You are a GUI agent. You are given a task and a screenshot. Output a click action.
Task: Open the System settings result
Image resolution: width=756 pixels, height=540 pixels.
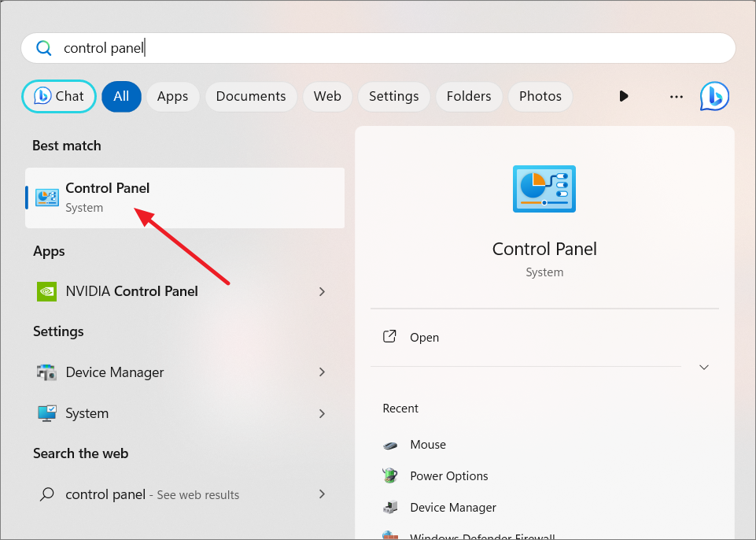point(185,413)
